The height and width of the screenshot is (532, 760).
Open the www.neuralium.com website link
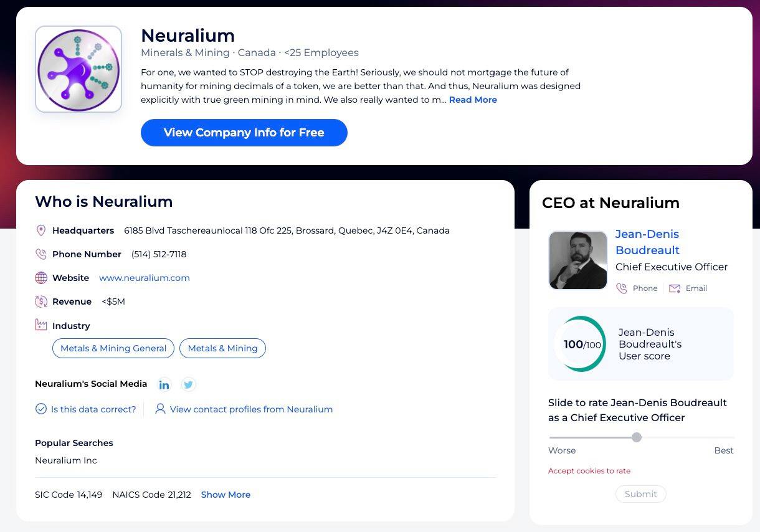coord(145,278)
